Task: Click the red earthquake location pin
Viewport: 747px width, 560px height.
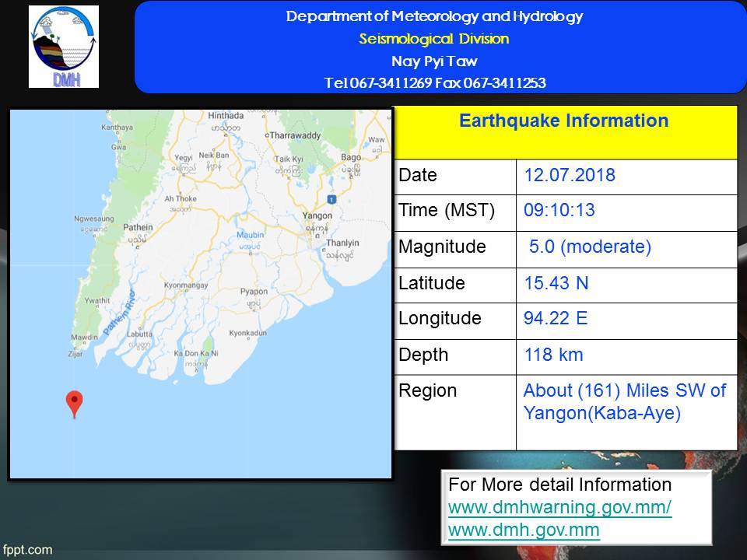Action: tap(75, 404)
